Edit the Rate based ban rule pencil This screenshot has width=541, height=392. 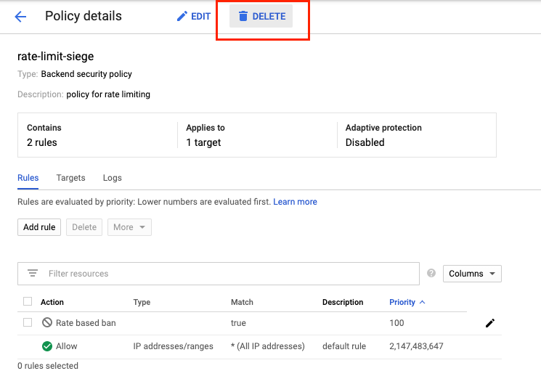coord(490,323)
